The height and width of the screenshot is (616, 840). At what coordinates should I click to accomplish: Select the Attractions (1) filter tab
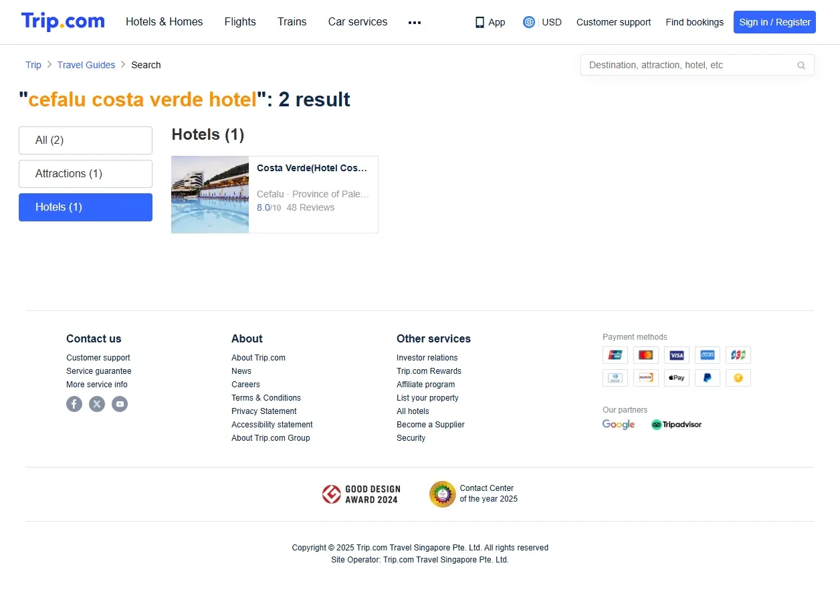[x=86, y=174]
